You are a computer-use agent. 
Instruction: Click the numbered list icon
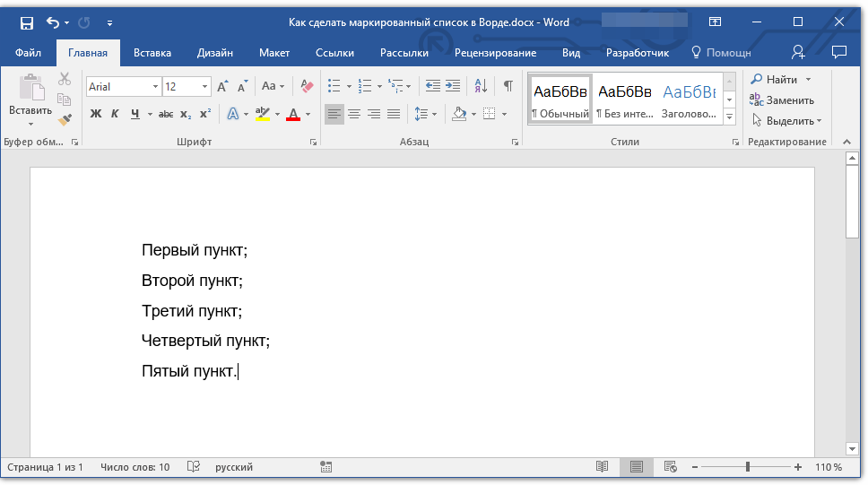click(x=364, y=86)
